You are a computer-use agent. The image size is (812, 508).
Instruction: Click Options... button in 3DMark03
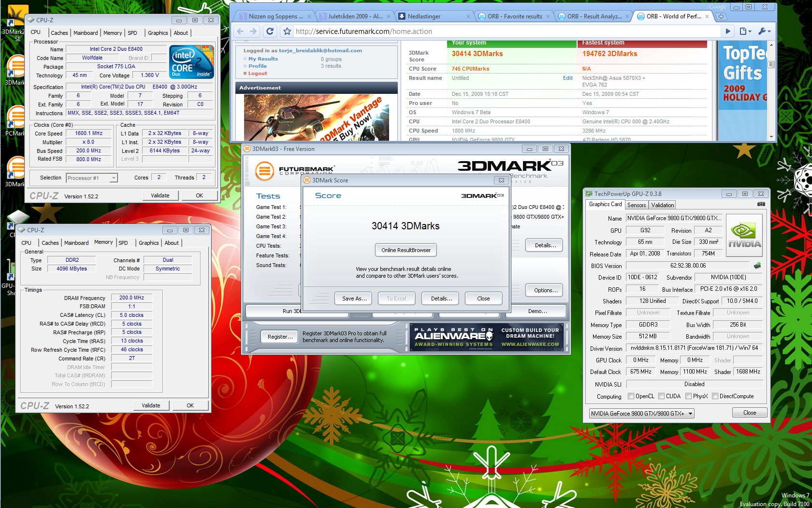(x=544, y=290)
